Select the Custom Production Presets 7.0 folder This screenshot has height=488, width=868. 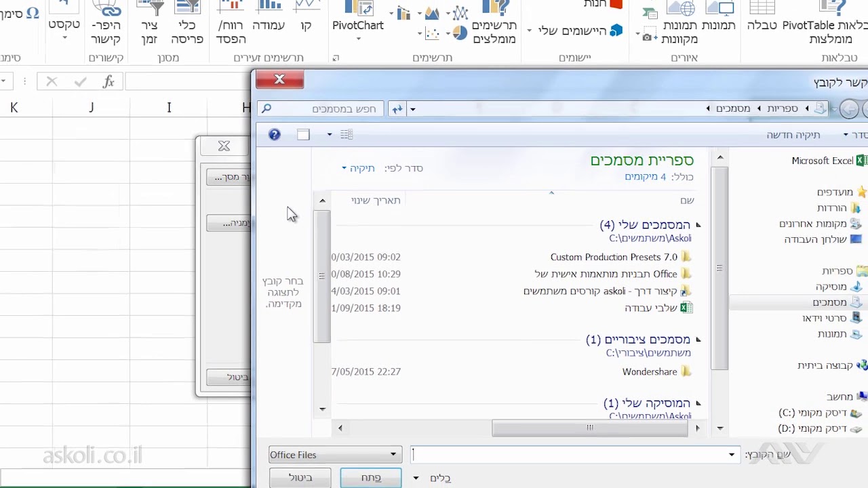(x=620, y=257)
